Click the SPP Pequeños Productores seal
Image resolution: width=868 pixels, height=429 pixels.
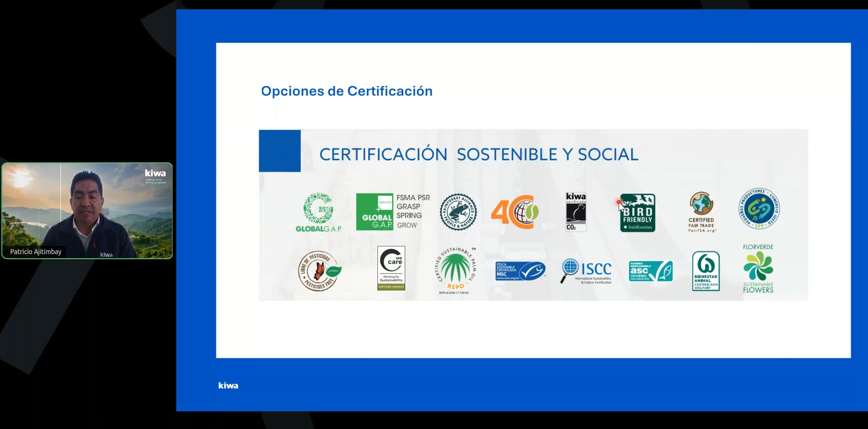[x=759, y=208]
